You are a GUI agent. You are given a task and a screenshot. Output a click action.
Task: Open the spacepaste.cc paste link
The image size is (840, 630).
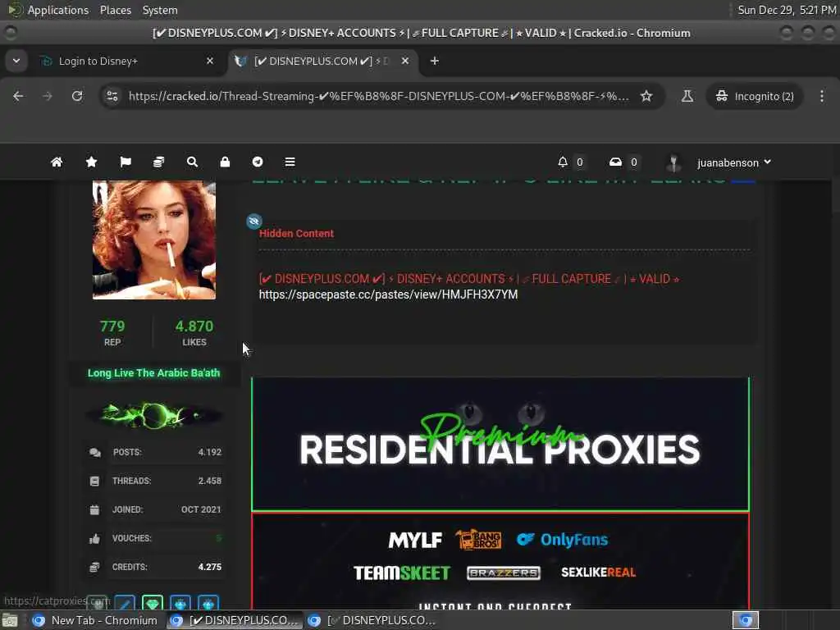[388, 294]
